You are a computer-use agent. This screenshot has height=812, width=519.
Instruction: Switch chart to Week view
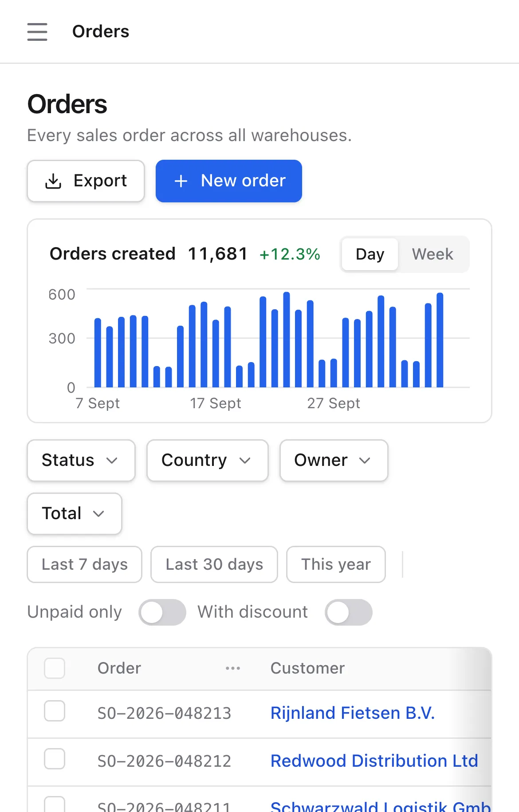(432, 254)
